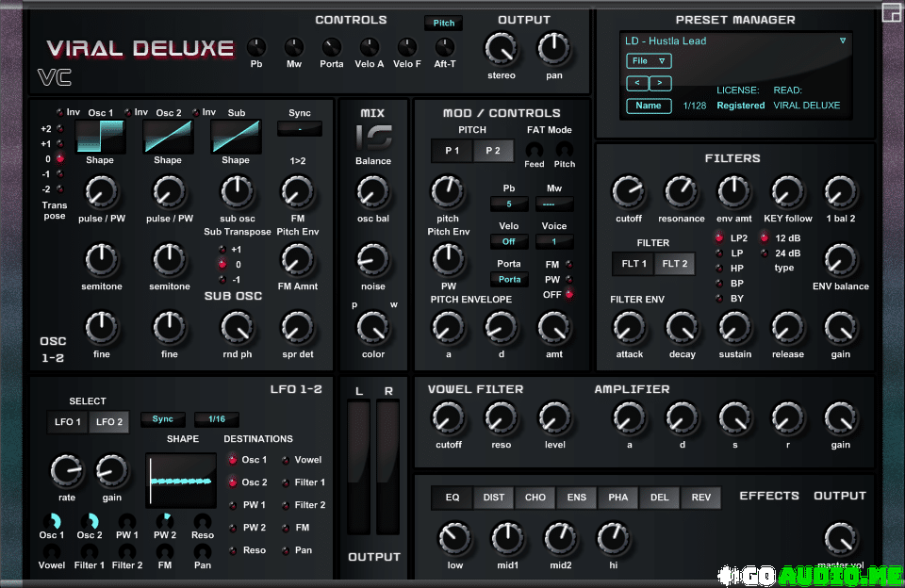Image resolution: width=905 pixels, height=588 pixels.
Task: Open the File dropdown menu
Action: (x=649, y=60)
